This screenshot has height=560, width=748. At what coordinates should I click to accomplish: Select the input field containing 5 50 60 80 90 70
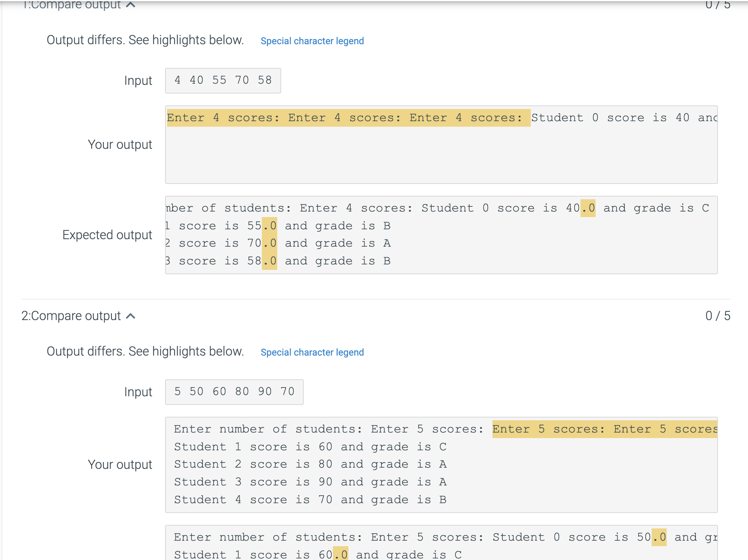234,391
